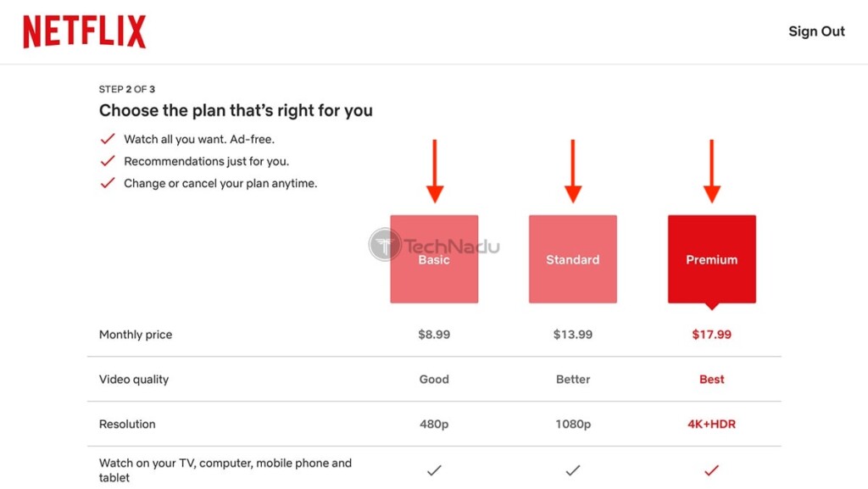Click the red arrow above Basic
The height and width of the screenshot is (489, 868).
(x=435, y=171)
